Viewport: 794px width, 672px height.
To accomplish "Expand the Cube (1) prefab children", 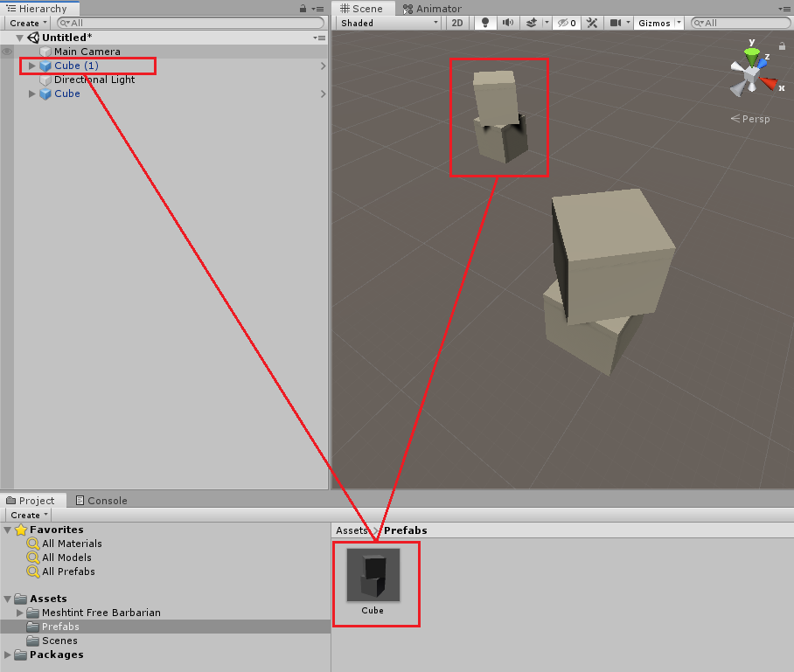I will click(x=31, y=66).
